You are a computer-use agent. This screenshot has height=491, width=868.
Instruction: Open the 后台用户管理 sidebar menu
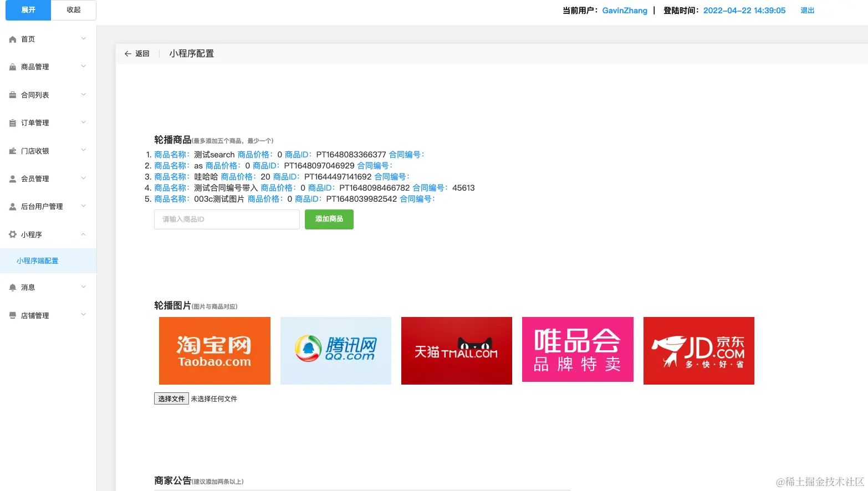point(48,206)
